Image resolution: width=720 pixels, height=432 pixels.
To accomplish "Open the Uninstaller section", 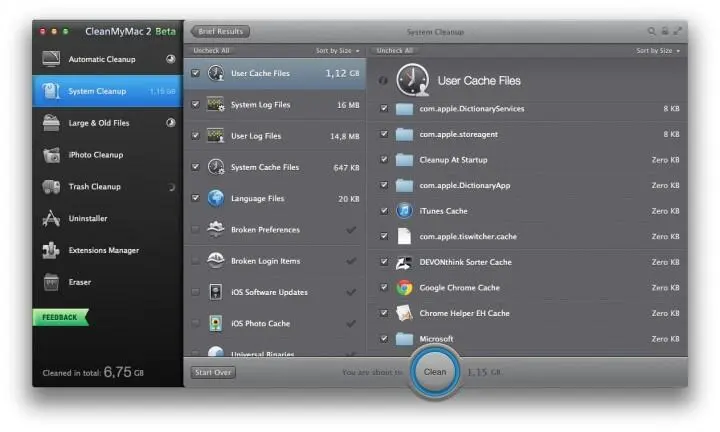I will (108, 219).
